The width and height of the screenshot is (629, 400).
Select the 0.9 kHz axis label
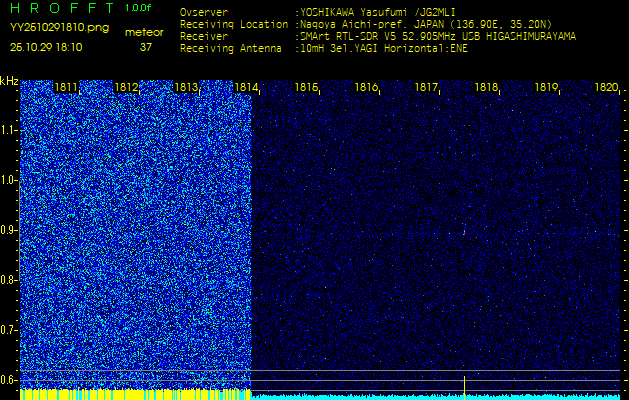pyautogui.click(x=9, y=230)
